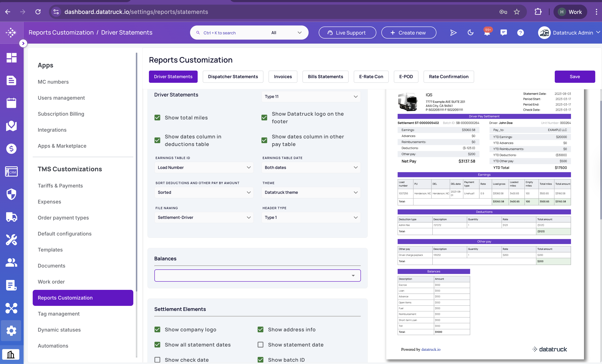Image resolution: width=602 pixels, height=364 pixels.
Task: Toggle dark mode moon icon
Action: click(471, 33)
